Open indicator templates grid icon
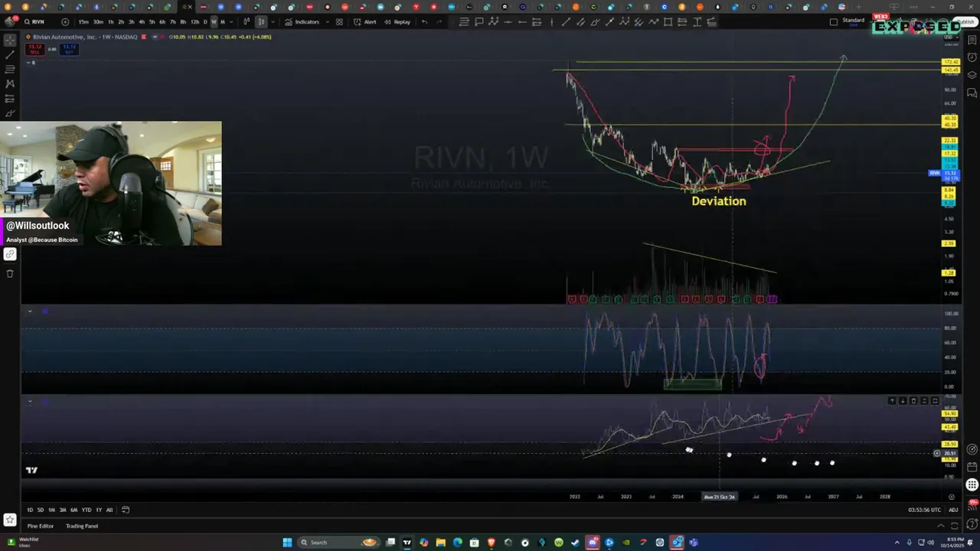The width and height of the screenshot is (980, 551). (339, 22)
